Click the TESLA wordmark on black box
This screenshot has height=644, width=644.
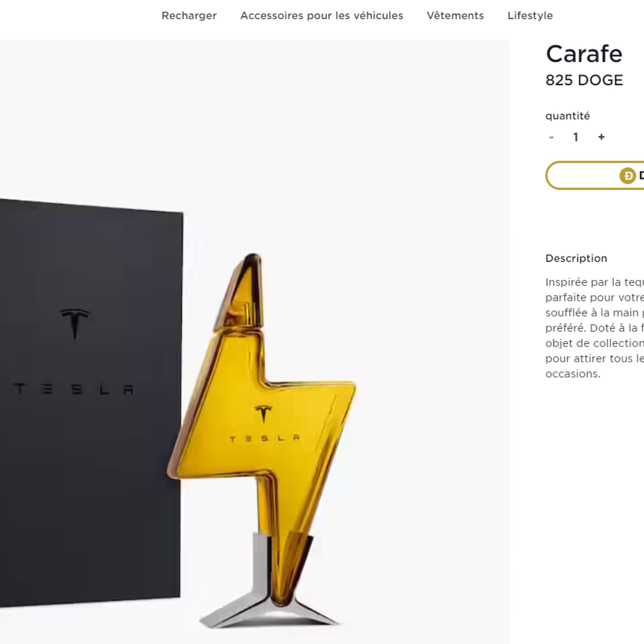click(x=74, y=389)
